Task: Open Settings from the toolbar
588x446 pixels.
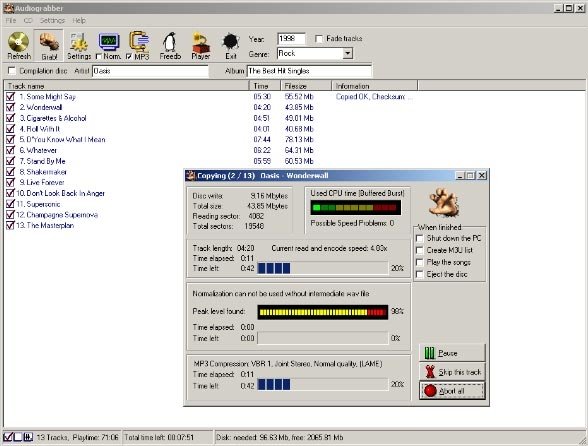Action: (x=79, y=42)
